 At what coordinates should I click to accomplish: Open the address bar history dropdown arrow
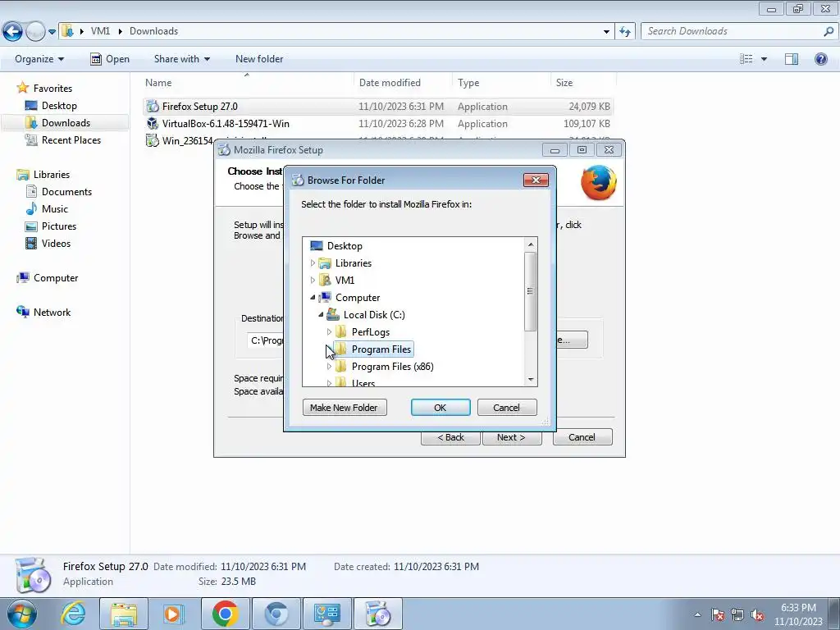click(606, 32)
